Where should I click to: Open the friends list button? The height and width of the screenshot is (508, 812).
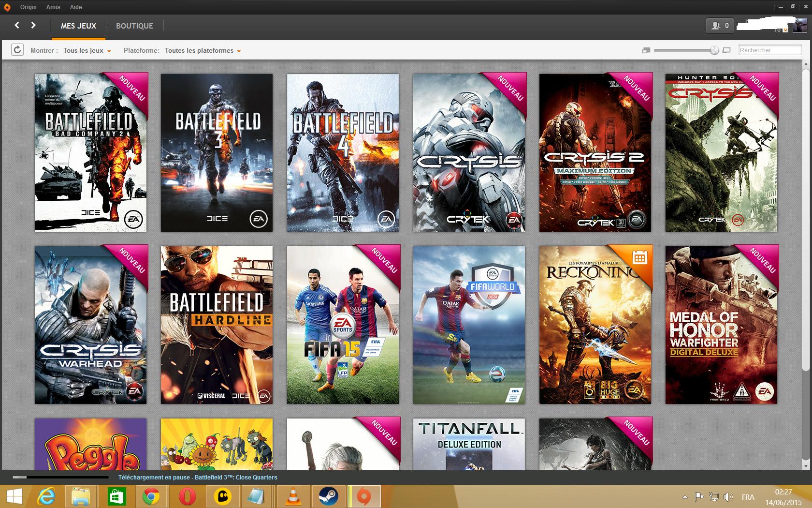click(720, 26)
